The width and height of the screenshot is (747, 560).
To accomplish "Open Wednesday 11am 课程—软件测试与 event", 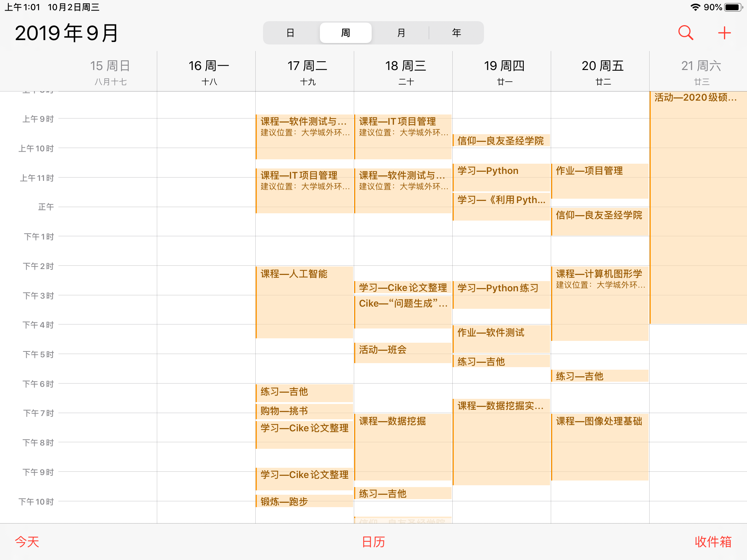I will (403, 191).
